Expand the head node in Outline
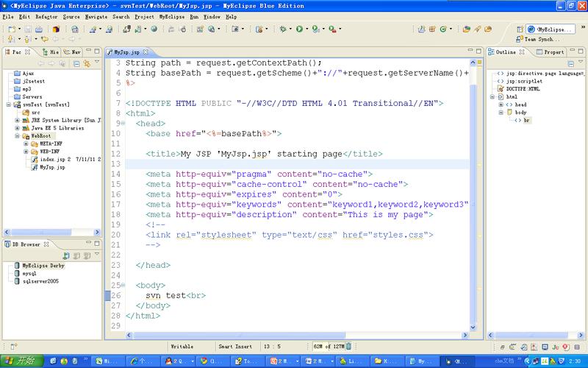This screenshot has height=368, width=588. click(x=501, y=105)
